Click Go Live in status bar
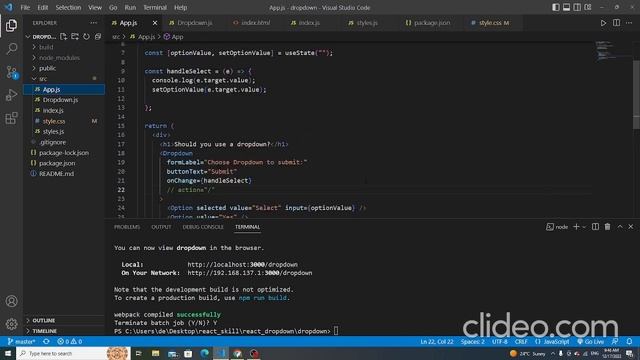 click(590, 341)
